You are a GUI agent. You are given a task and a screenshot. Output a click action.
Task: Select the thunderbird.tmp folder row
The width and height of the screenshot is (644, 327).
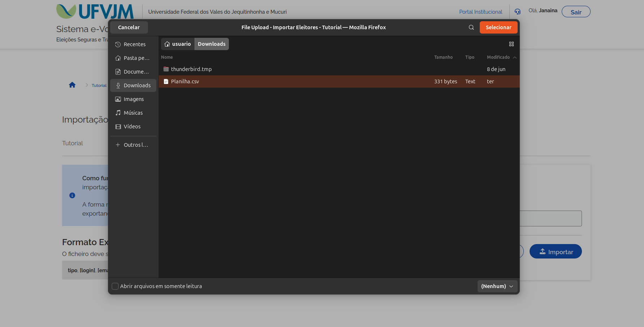point(339,69)
